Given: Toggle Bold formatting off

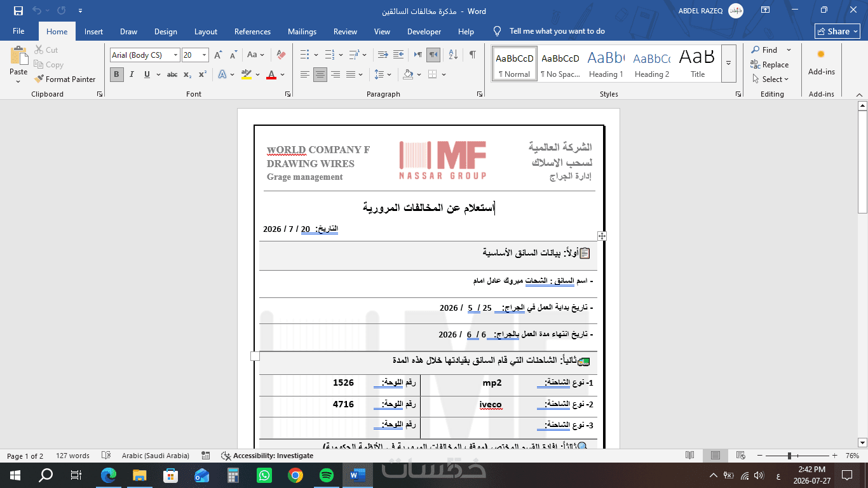Looking at the screenshot, I should pyautogui.click(x=117, y=74).
